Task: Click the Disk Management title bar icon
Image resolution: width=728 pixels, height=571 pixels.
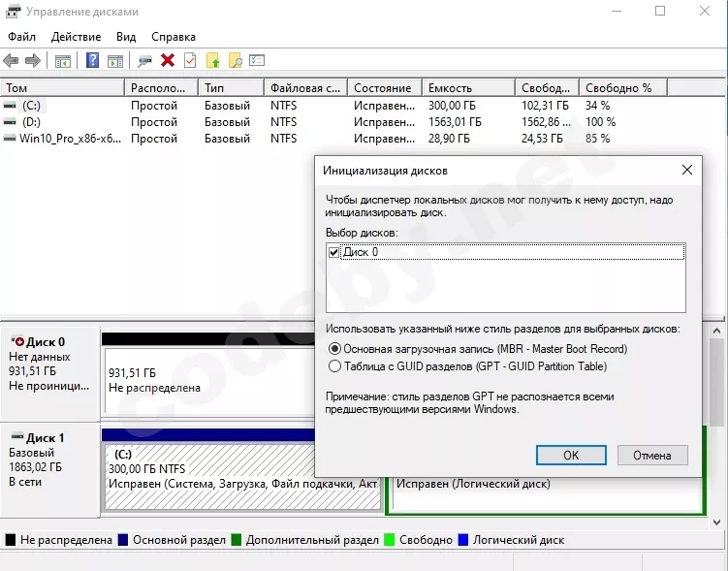Action: 13,11
